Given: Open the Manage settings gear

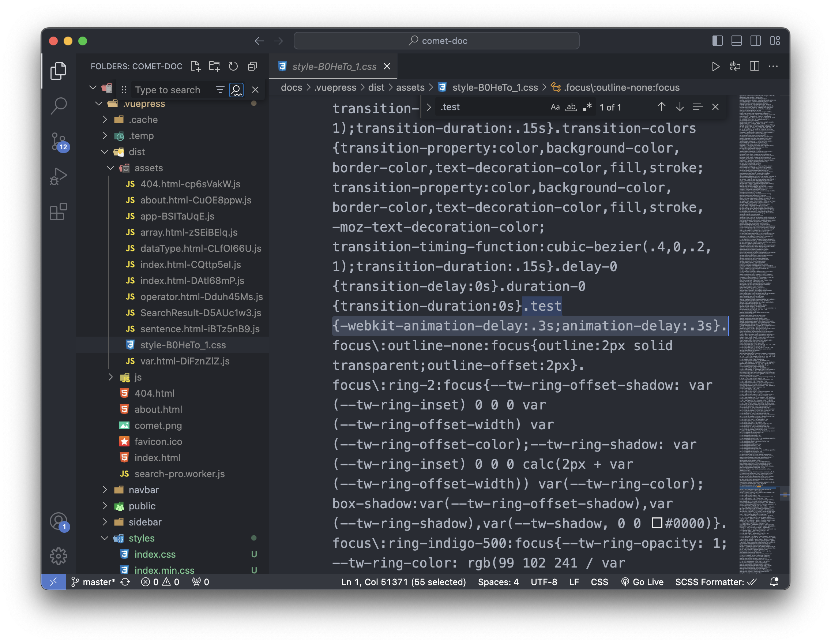Looking at the screenshot, I should [x=59, y=556].
